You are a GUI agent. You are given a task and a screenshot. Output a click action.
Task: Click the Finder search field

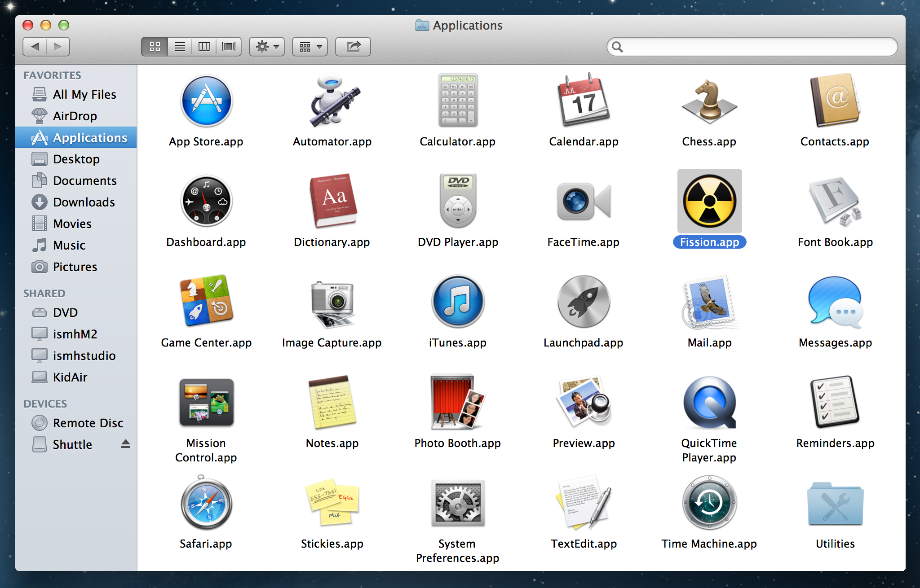752,47
